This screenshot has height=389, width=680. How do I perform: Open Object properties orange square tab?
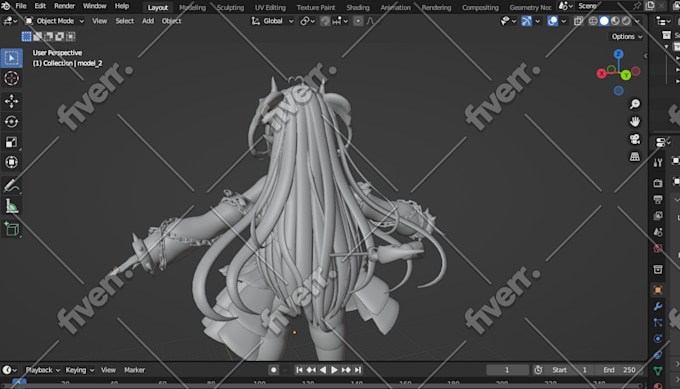(x=658, y=290)
